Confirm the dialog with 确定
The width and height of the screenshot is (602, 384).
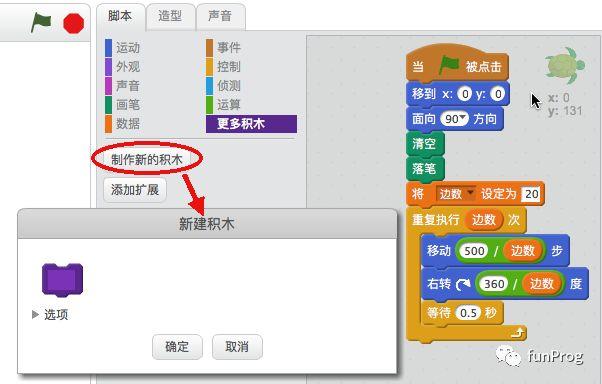[177, 347]
